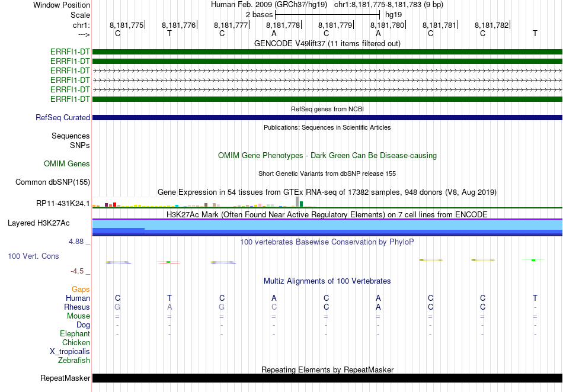Click the "Sequences" track label
Screen dimensions: 563x392
pos(71,136)
